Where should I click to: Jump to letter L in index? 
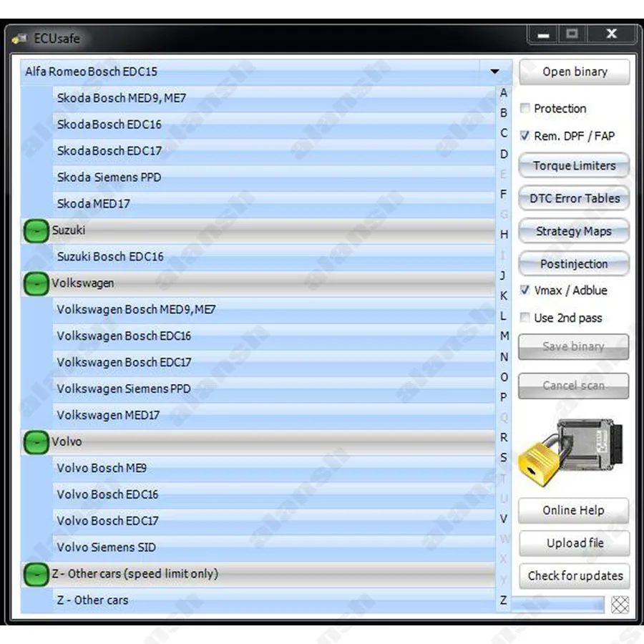(503, 316)
